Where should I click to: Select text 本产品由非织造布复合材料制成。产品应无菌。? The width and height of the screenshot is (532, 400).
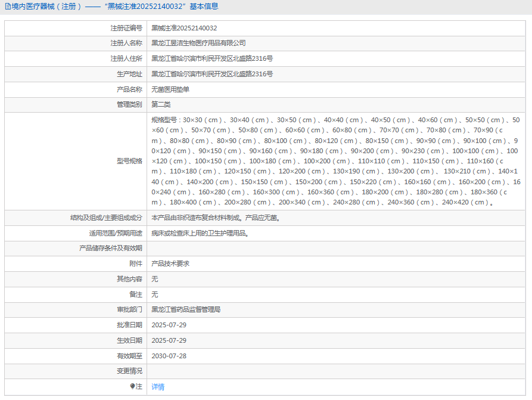pyautogui.click(x=217, y=218)
